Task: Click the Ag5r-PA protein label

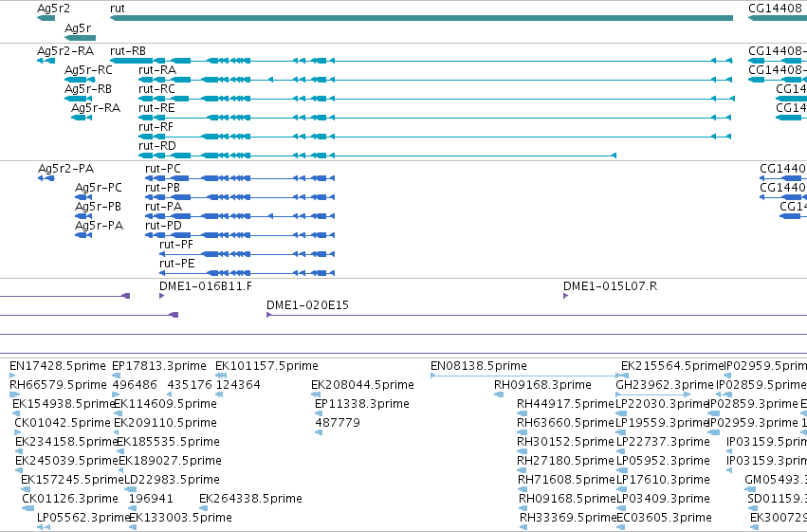Action: (x=99, y=226)
